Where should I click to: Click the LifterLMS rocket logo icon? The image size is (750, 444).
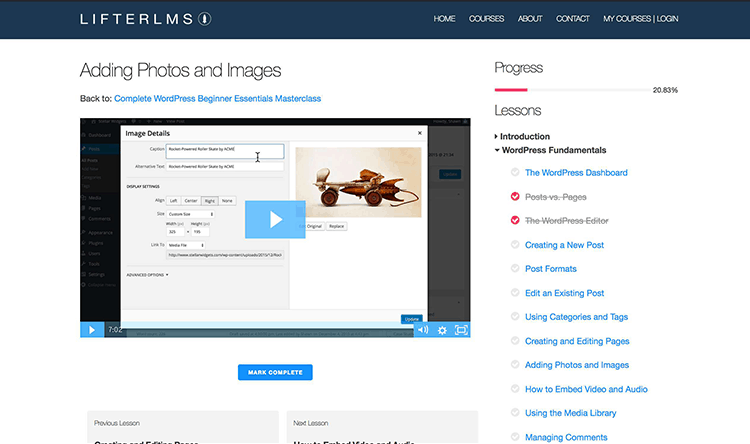(x=205, y=19)
